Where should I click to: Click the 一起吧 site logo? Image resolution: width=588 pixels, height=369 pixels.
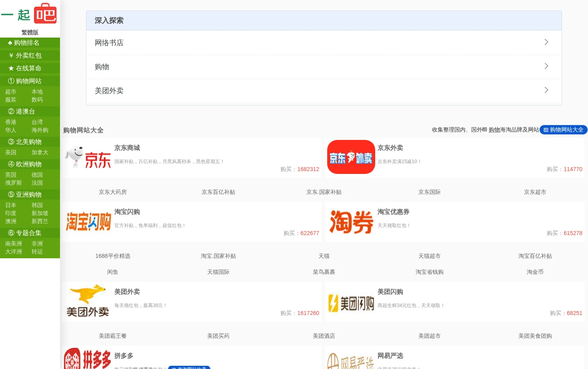coord(29,14)
